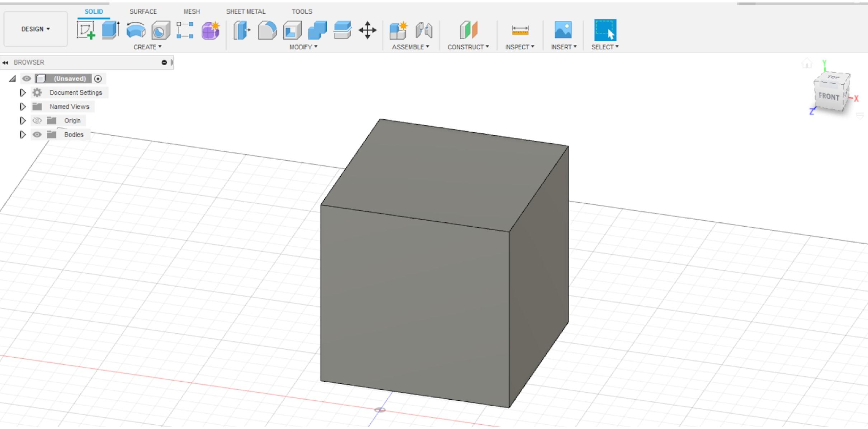Select the Joint tool

[424, 30]
